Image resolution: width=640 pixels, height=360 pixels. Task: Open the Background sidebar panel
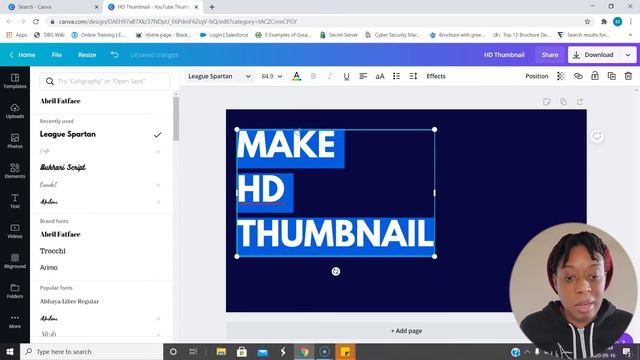point(15,261)
